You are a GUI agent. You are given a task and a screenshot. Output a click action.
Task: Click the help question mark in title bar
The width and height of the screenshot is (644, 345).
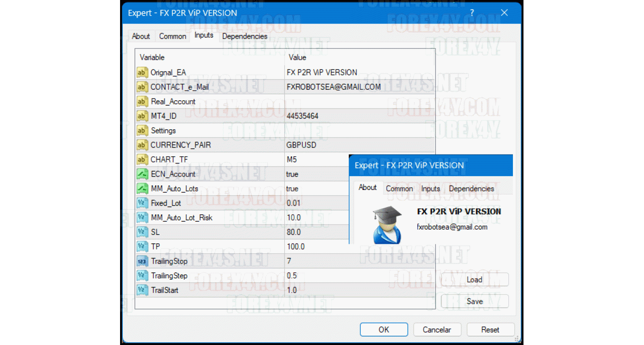click(x=472, y=13)
